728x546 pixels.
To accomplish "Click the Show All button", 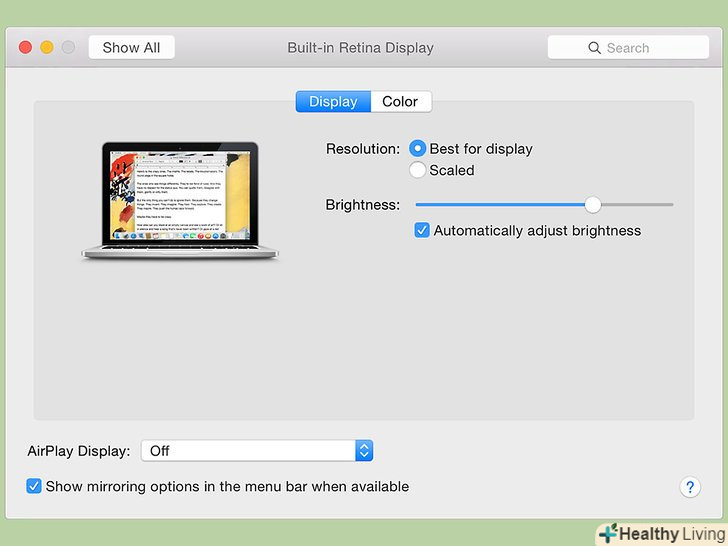I will [131, 47].
